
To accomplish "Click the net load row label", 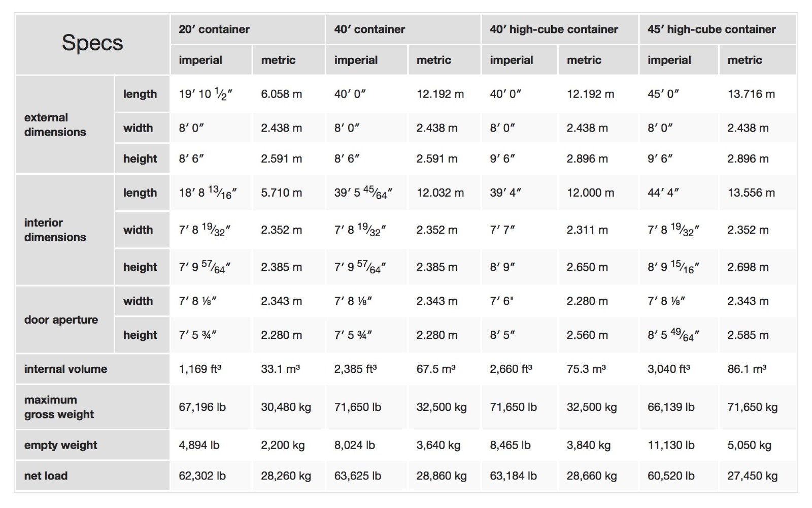I will [46, 475].
